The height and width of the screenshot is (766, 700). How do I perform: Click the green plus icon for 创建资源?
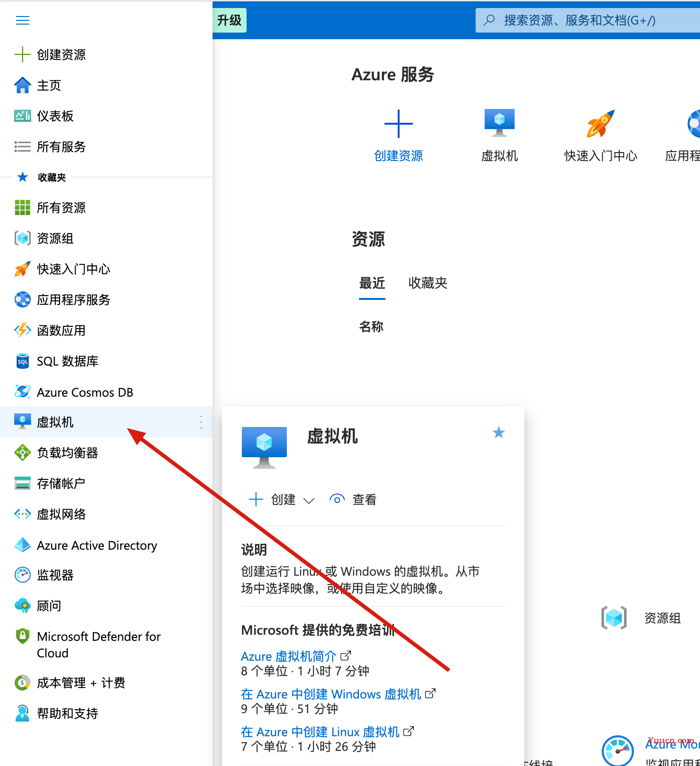(x=22, y=54)
